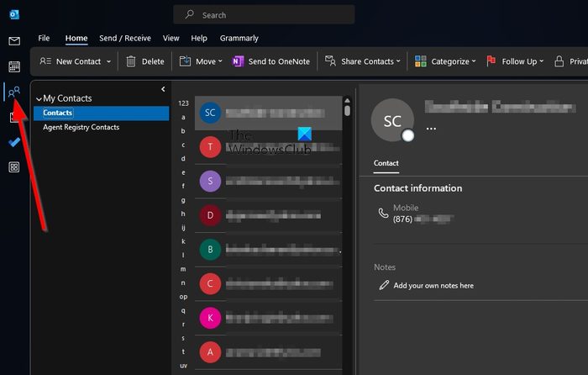Open the More Apps grid icon
The width and height of the screenshot is (588, 375).
[x=14, y=167]
